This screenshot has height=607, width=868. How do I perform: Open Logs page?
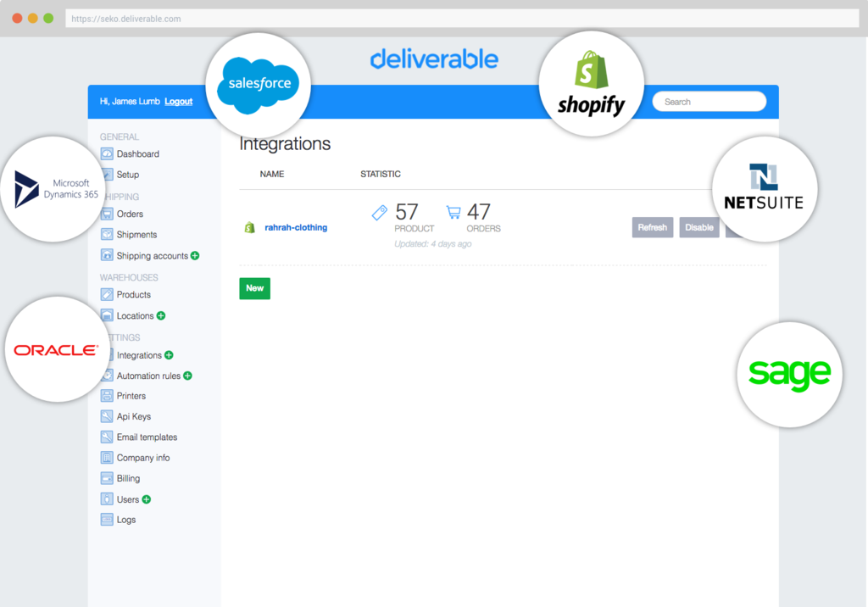126,520
